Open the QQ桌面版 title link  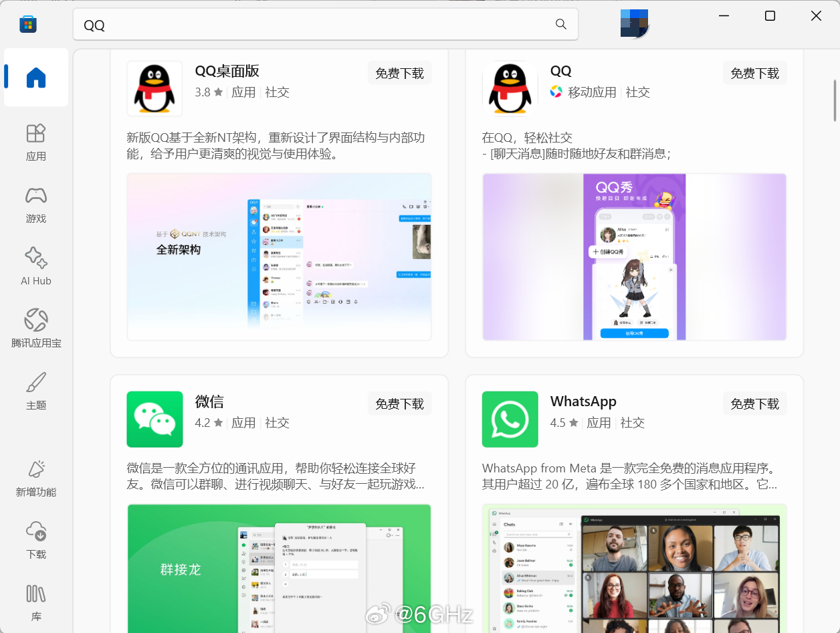coord(227,71)
